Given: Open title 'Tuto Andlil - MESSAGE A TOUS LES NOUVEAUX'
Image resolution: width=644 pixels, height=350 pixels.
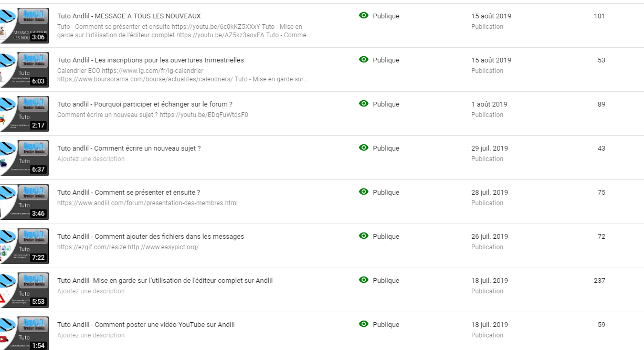Looking at the screenshot, I should 129,16.
